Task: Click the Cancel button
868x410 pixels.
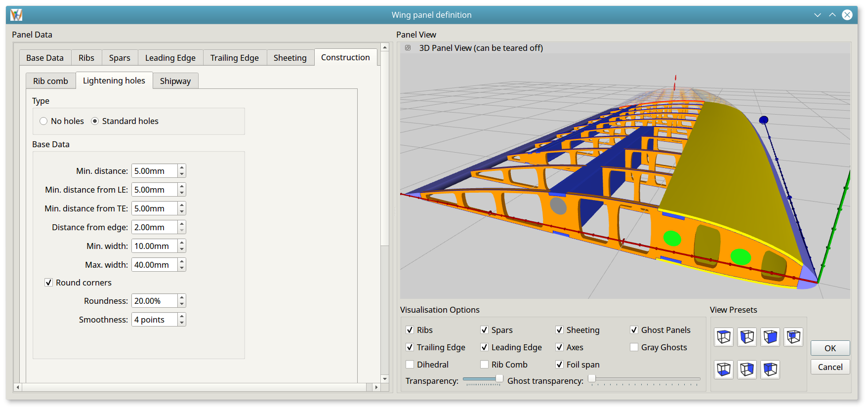Action: click(x=830, y=367)
